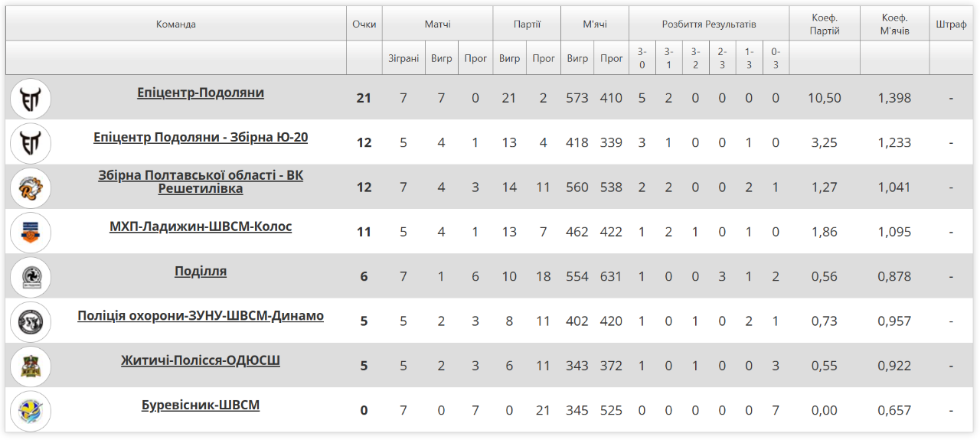This screenshot has height=443, width=980.
Task: Click the МХП-Ладижин-ШВСМ-Колос team logo
Action: (31, 232)
